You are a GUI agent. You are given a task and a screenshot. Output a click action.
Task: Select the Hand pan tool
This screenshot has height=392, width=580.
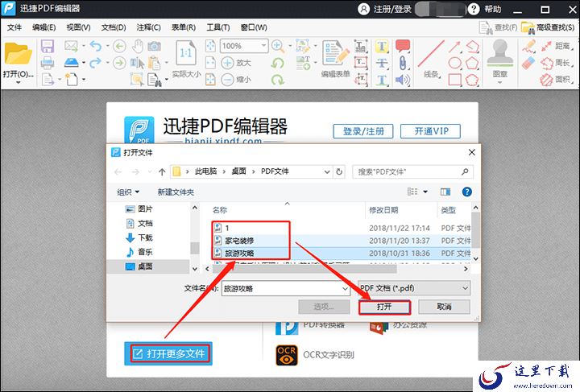(x=138, y=46)
